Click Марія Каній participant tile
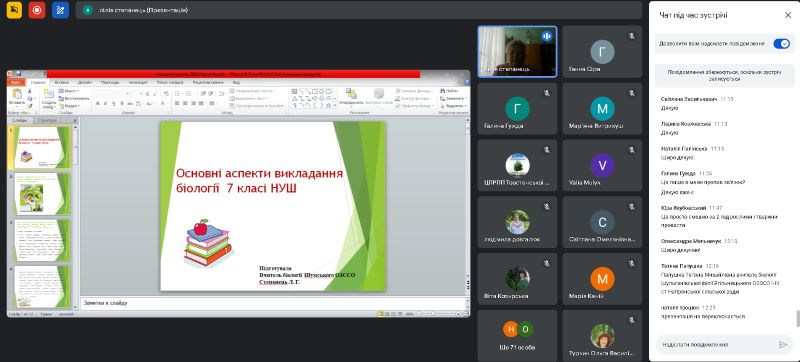This screenshot has height=362, width=800. tap(602, 279)
